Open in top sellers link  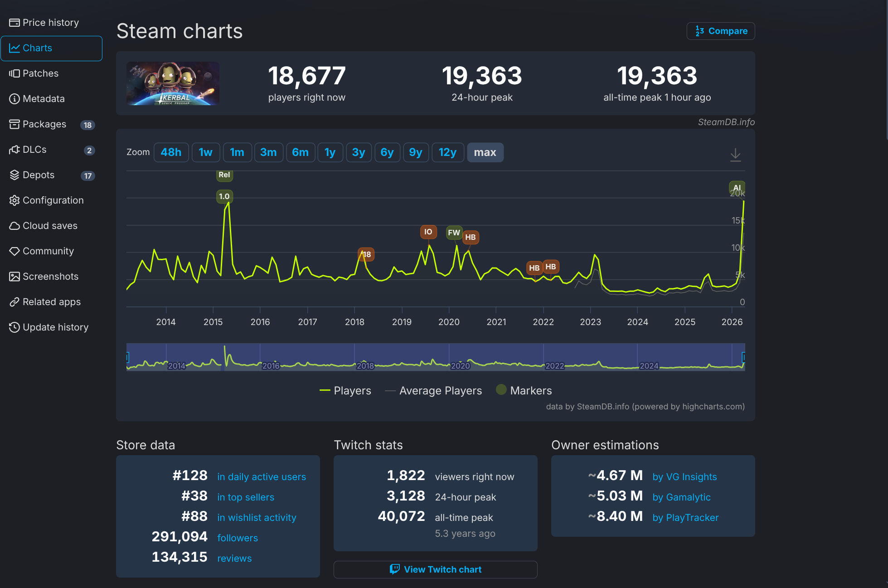[246, 497]
